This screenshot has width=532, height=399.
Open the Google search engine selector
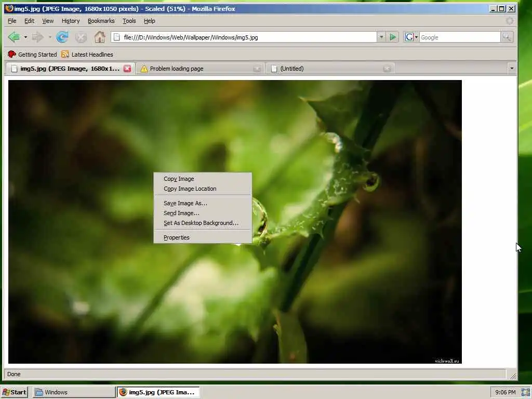411,37
